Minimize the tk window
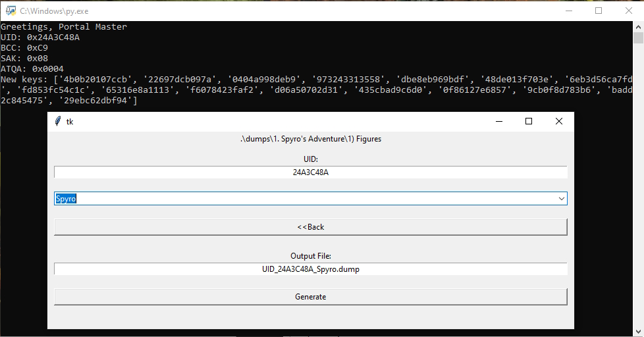Image resolution: width=644 pixels, height=337 pixels. point(499,121)
